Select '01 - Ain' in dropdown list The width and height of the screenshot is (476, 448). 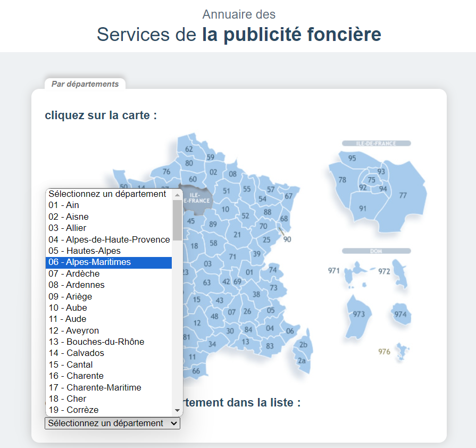tap(108, 205)
